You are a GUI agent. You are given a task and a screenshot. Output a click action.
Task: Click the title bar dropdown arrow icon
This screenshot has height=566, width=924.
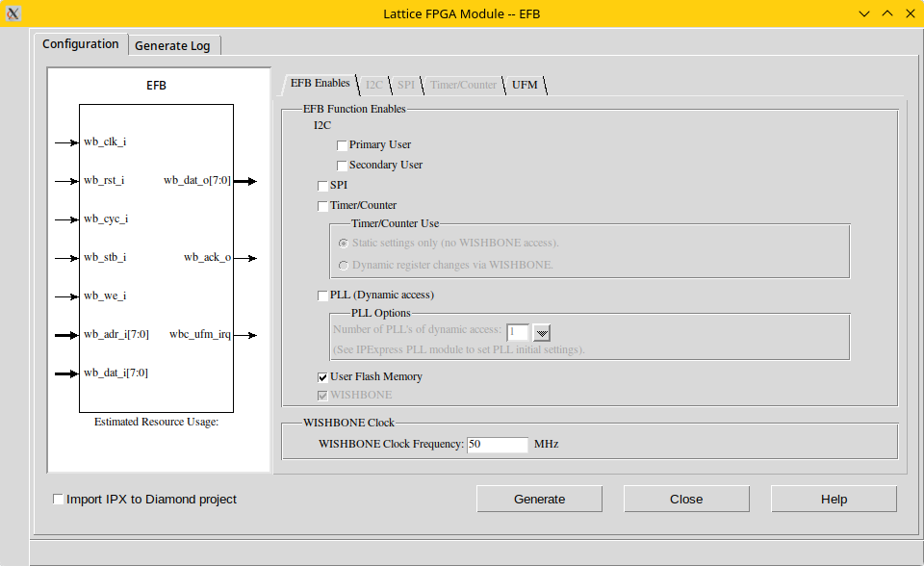point(863,13)
